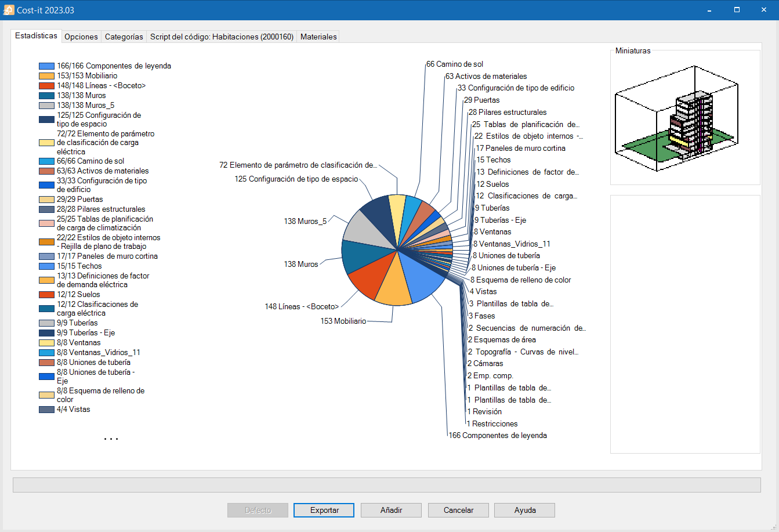Select legend text '153/153 Mobiliario'
Viewport: 779px width, 532px height.
[x=87, y=75]
